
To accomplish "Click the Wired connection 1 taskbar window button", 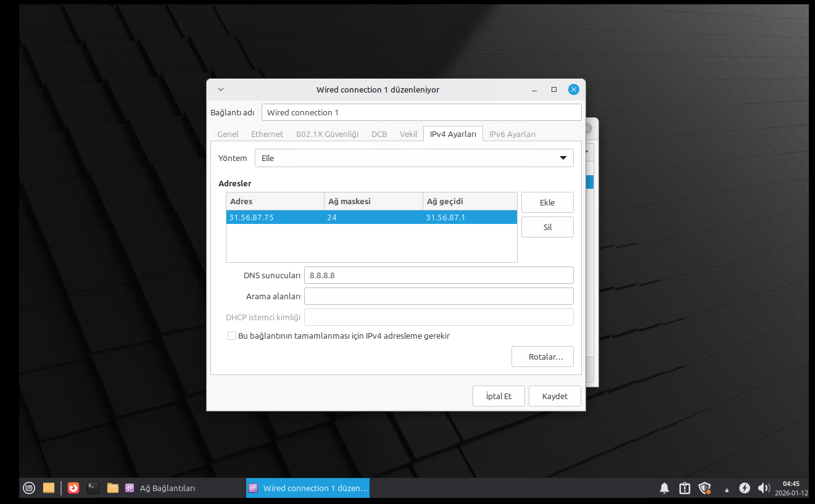I will click(308, 488).
